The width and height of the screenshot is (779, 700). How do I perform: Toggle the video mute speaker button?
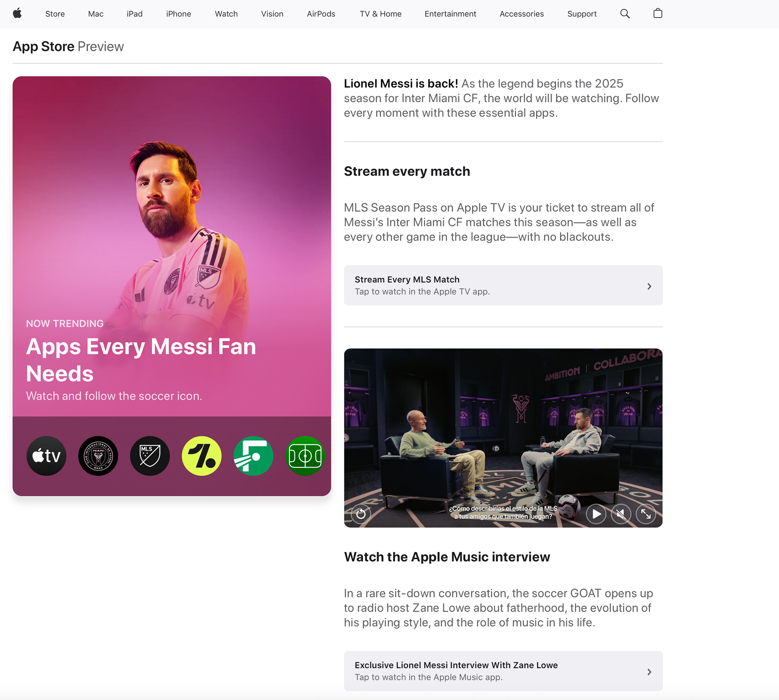pos(621,514)
